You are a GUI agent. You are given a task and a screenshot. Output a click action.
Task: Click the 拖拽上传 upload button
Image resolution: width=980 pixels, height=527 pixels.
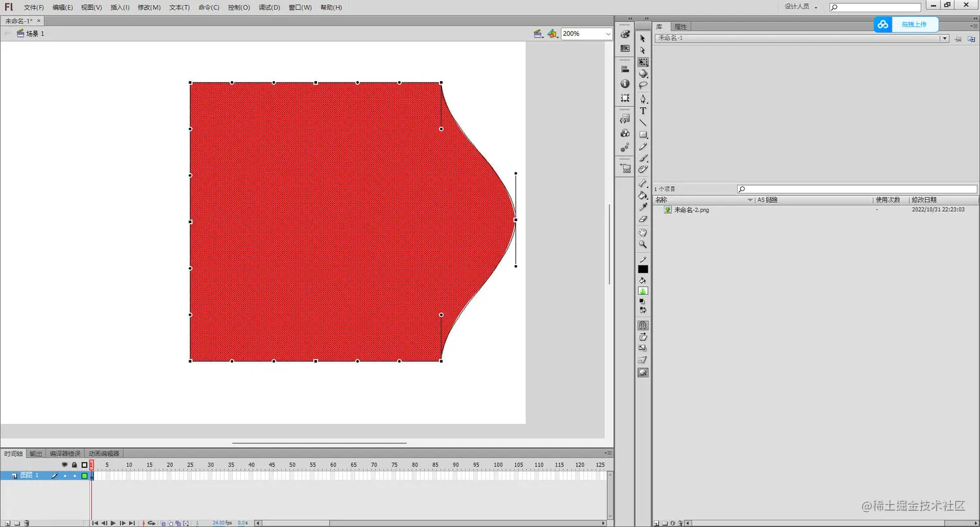tap(915, 24)
